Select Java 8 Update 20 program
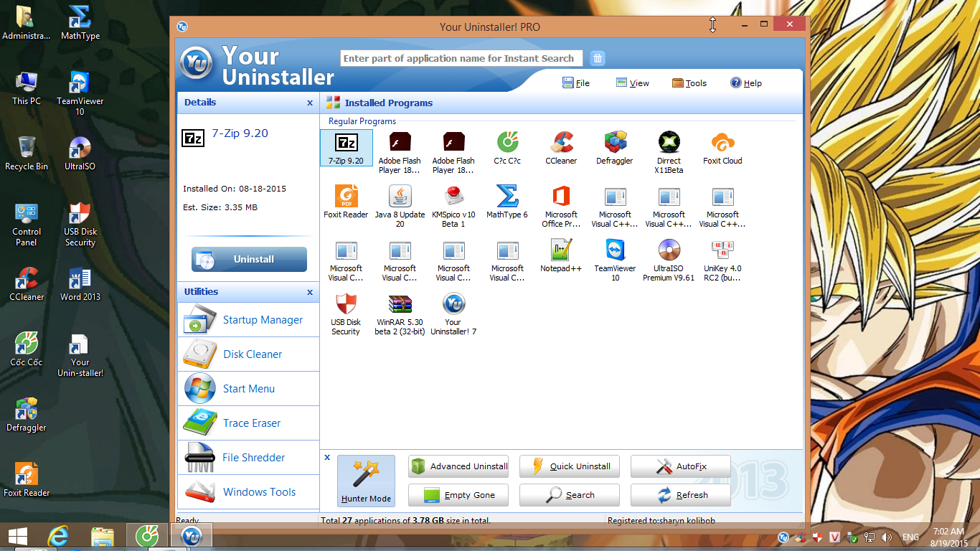The height and width of the screenshot is (551, 980). coord(400,206)
